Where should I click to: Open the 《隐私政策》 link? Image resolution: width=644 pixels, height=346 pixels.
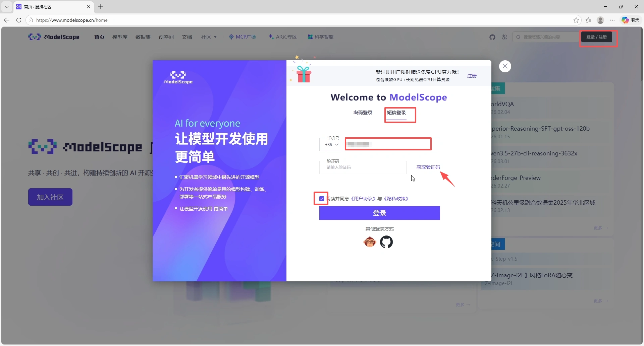pyautogui.click(x=396, y=199)
